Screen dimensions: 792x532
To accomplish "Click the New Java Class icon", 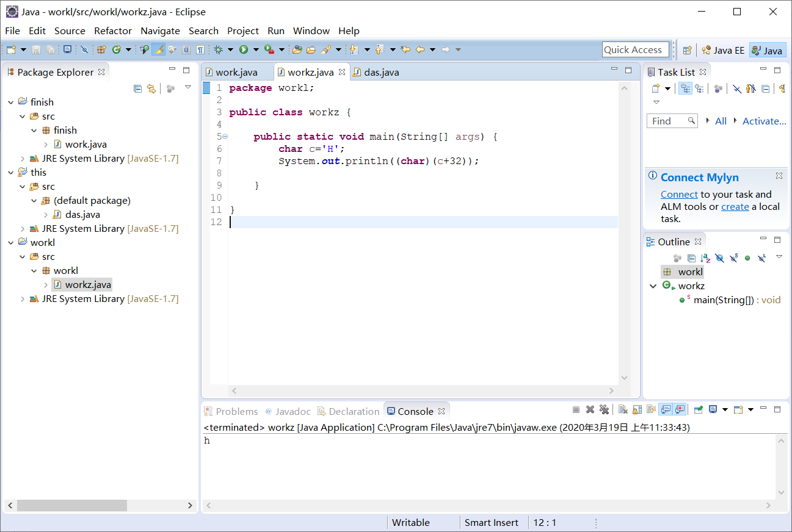I will coord(116,49).
